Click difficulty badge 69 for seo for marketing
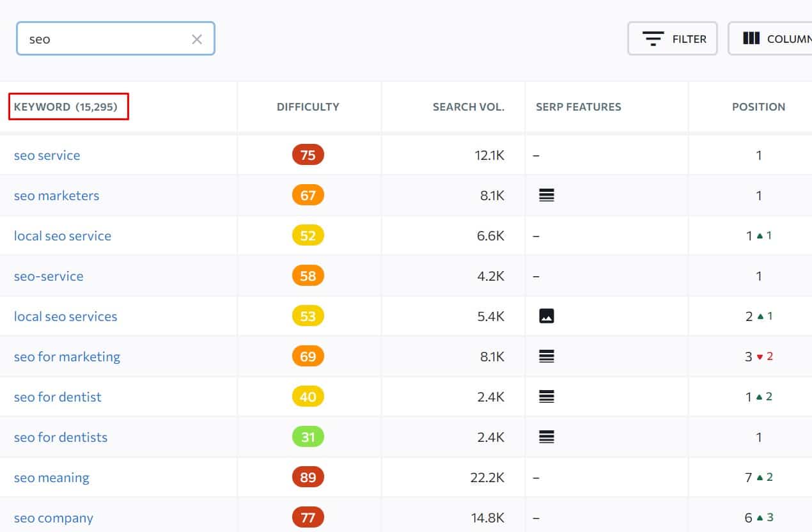 (308, 356)
